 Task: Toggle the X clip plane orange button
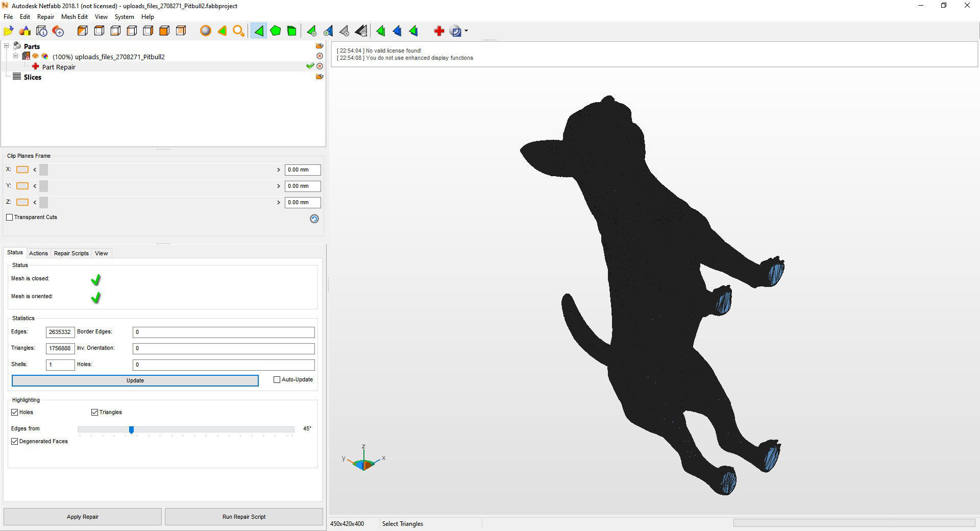coord(22,170)
